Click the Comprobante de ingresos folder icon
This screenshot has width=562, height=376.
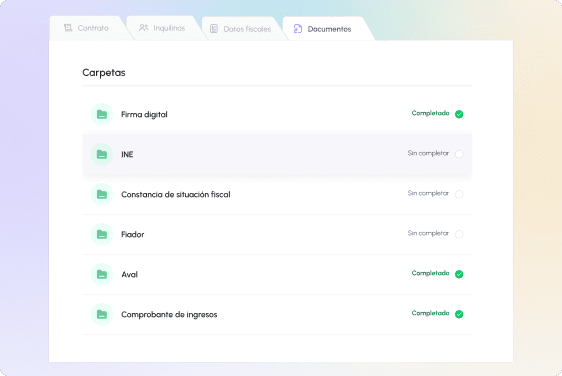pos(102,314)
